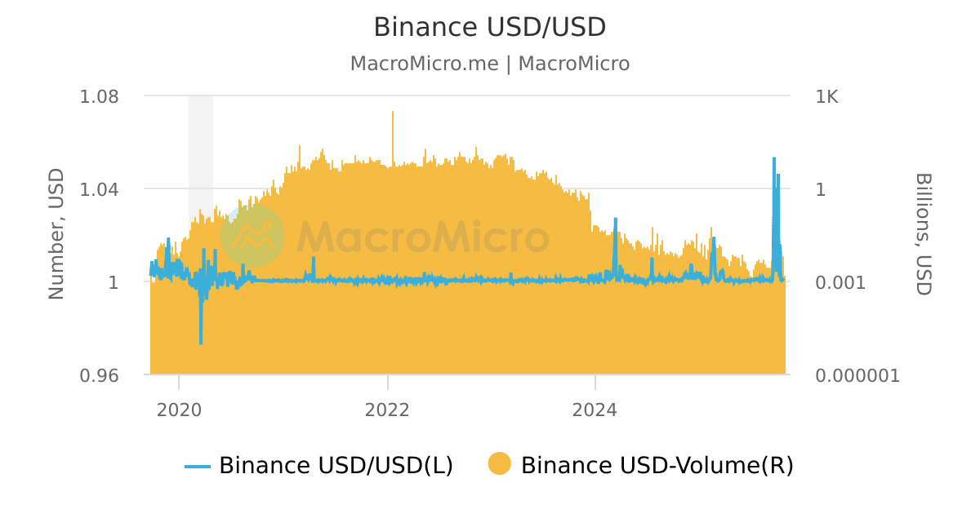Click the tallest volume spike near 2022
This screenshot has height=514, width=980.
pyautogui.click(x=393, y=114)
